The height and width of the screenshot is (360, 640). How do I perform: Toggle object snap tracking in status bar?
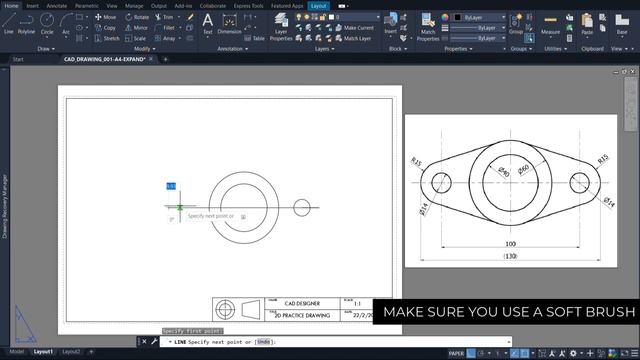coord(515,353)
